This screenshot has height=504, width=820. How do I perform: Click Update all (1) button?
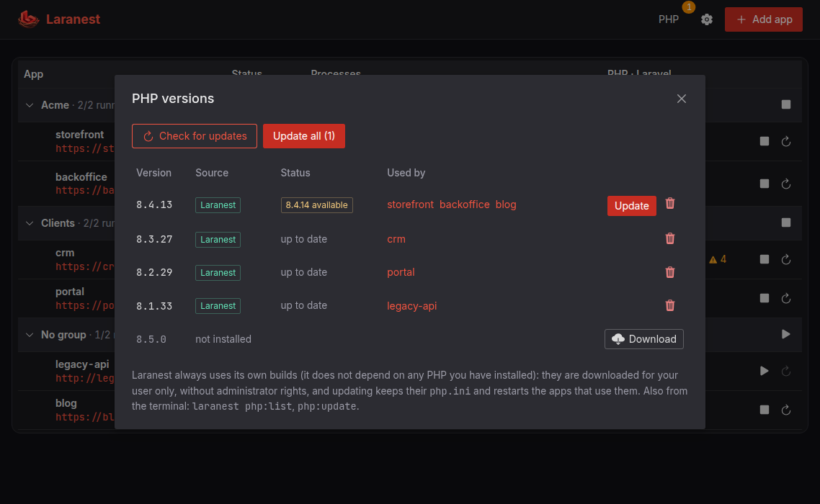(304, 136)
